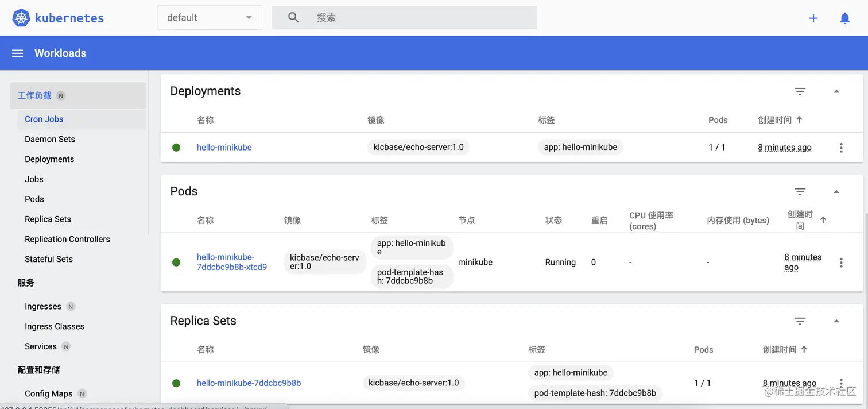The image size is (868, 409).
Task: Click the Kubernetes logo icon
Action: (21, 18)
